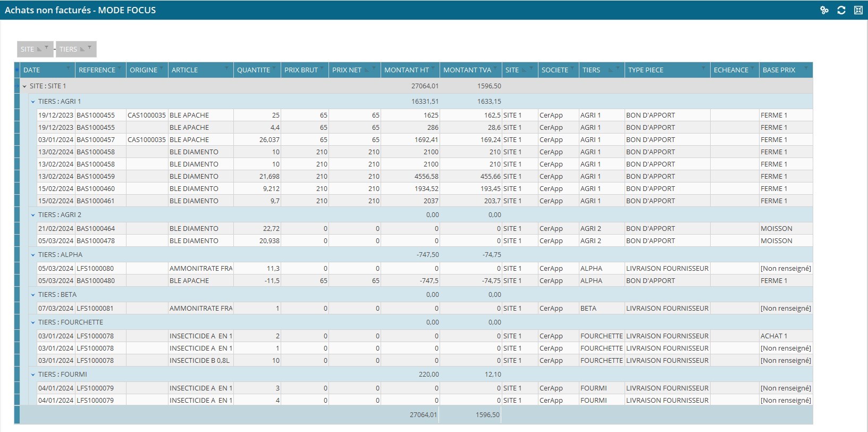Click filter icon on ARTICLE column header
Viewport: 868px width, 432px height.
pos(227,69)
